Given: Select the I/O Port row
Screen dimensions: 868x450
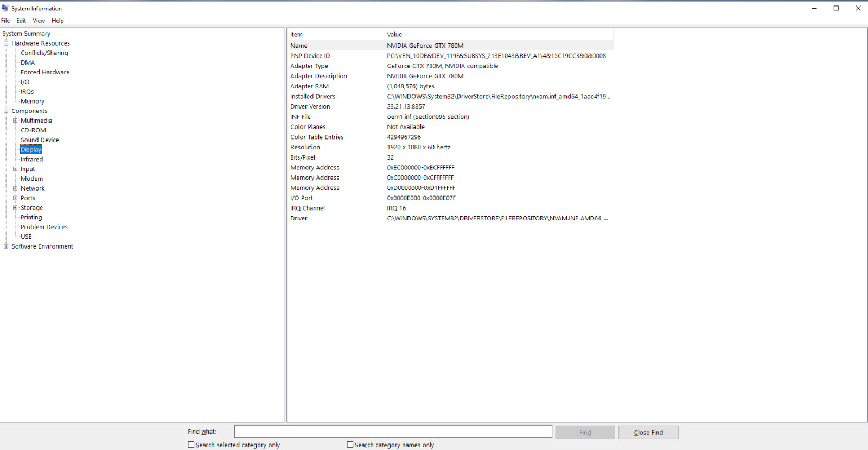Looking at the screenshot, I should click(450, 198).
